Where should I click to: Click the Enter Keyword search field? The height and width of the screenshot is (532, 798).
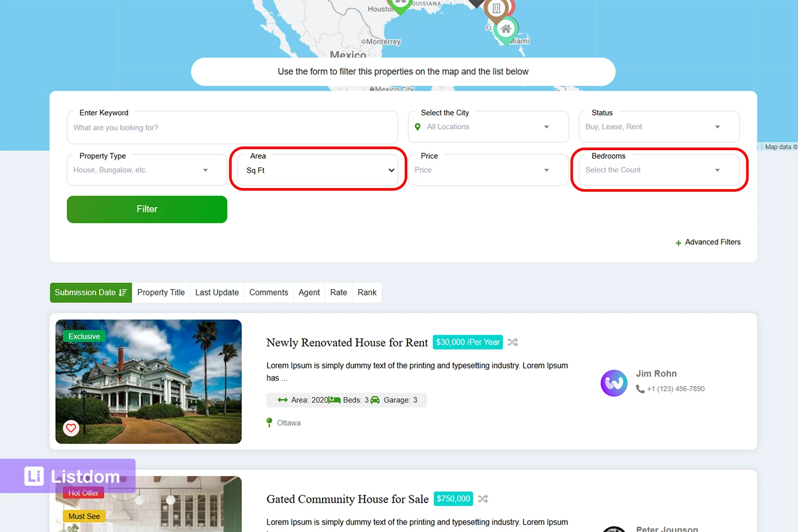click(x=232, y=128)
